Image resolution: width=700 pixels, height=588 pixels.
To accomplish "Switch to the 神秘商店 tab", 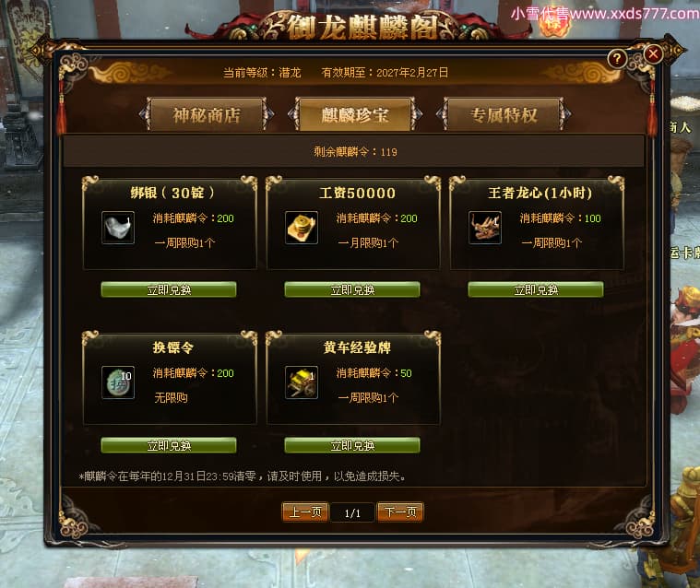I will tap(207, 114).
